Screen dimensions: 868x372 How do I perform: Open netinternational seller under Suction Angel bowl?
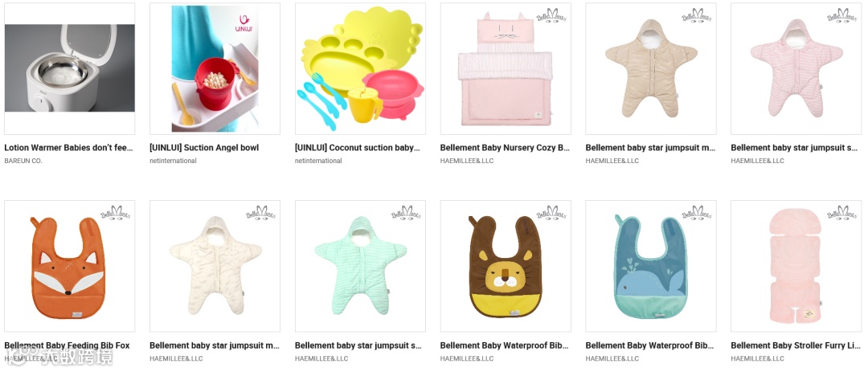(x=174, y=161)
